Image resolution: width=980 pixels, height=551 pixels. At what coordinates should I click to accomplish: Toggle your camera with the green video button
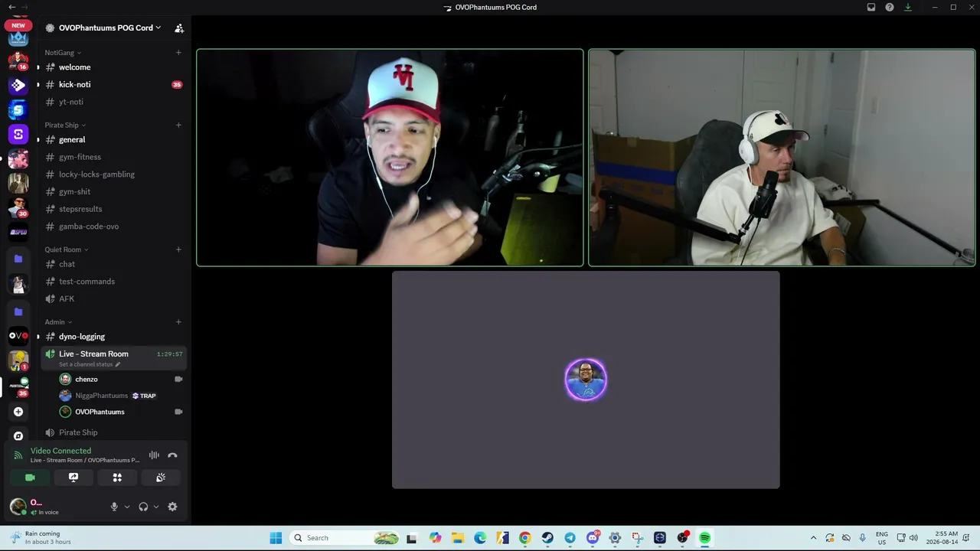[x=30, y=478]
